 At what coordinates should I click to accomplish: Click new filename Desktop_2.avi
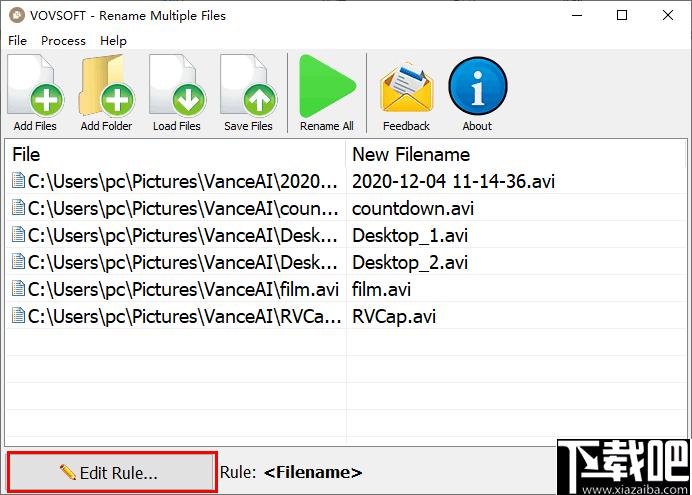(410, 262)
